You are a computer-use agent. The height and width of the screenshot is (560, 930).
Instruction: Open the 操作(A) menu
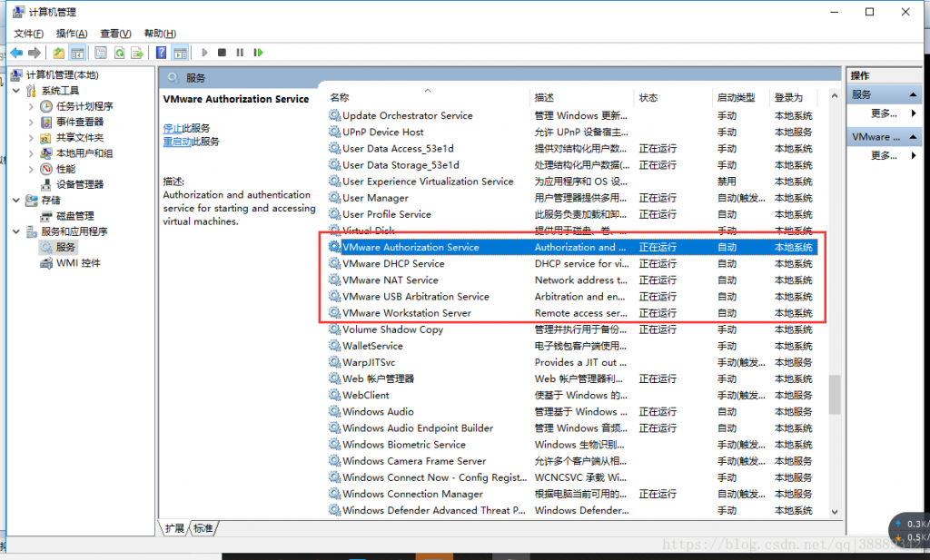[72, 34]
